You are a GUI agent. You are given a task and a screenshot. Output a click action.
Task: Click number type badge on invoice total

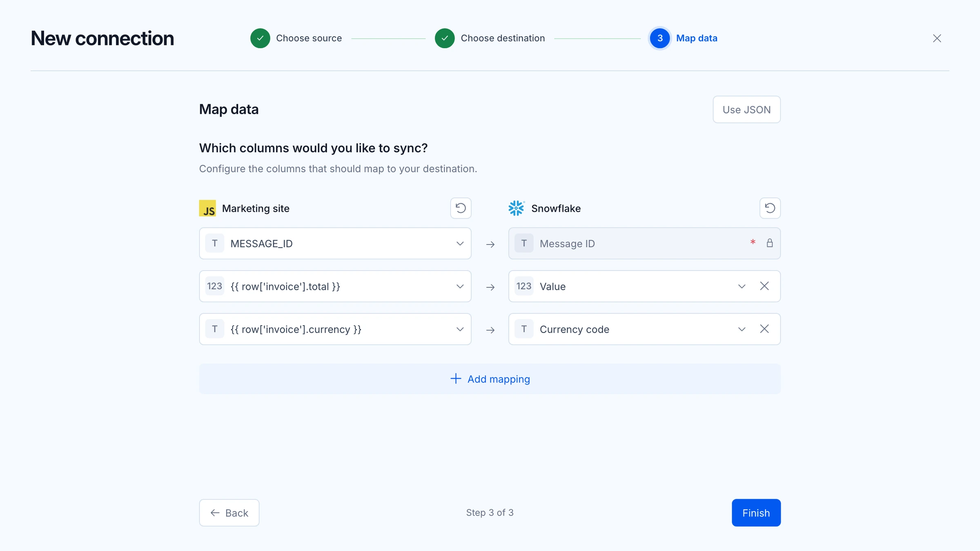(215, 286)
